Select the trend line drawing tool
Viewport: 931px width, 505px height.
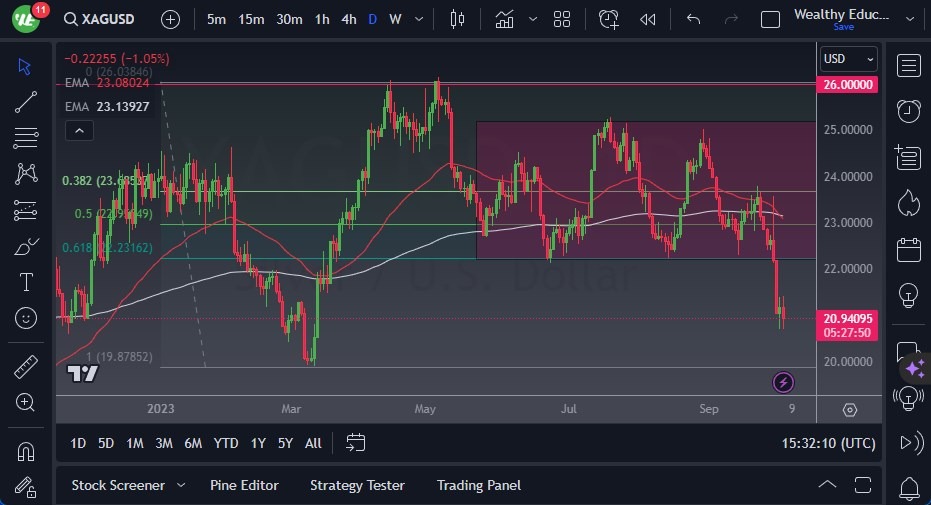[26, 102]
